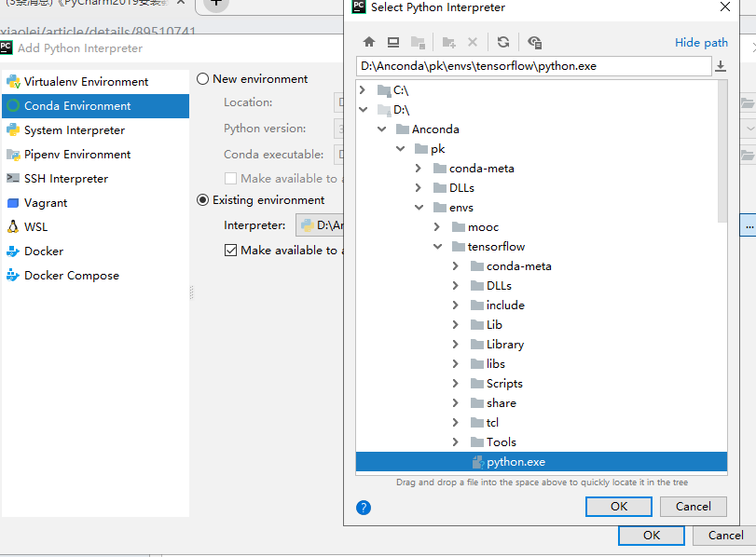Collapse the D:\ drive node
This screenshot has width=756, height=557.
(363, 109)
